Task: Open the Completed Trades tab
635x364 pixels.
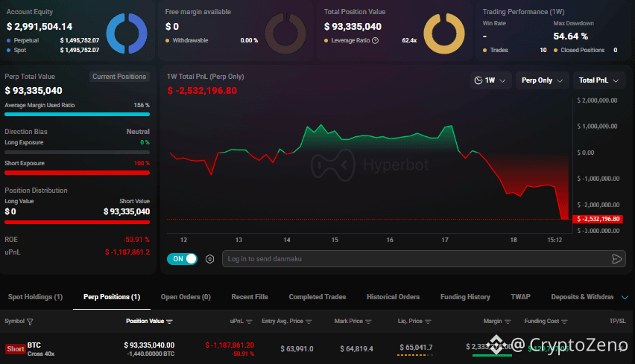Action: click(317, 297)
